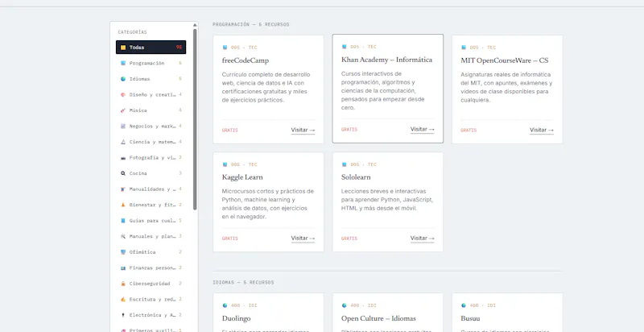This screenshot has height=332, width=644.
Task: Click the camera icon for Fotografía y vi…
Action: (x=123, y=158)
